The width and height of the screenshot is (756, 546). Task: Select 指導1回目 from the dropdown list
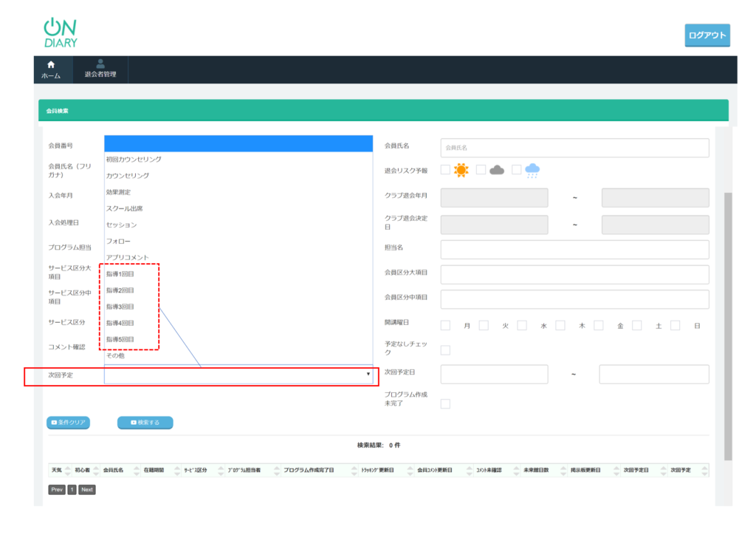[120, 274]
